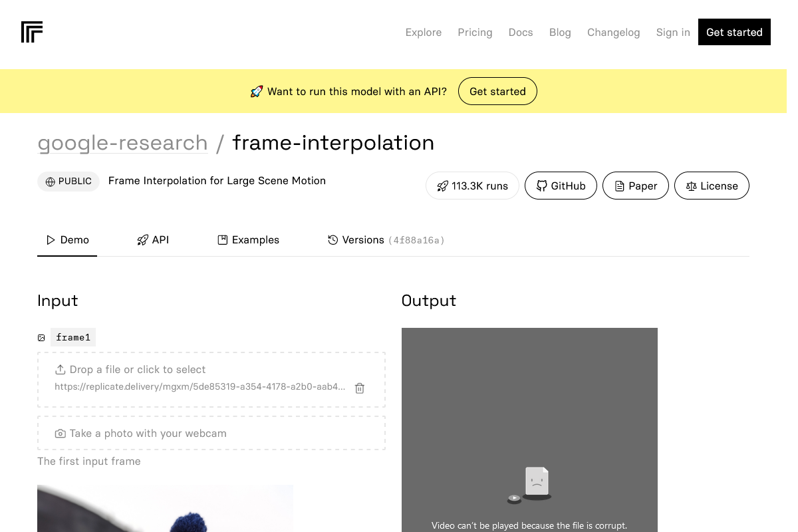The image size is (798, 532).
Task: Open the google-research owner link
Action: point(122,143)
